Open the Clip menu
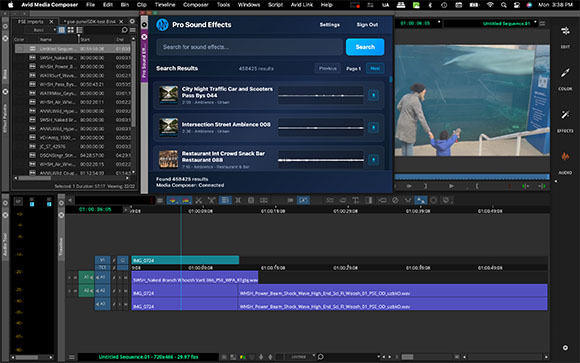 (141, 5)
